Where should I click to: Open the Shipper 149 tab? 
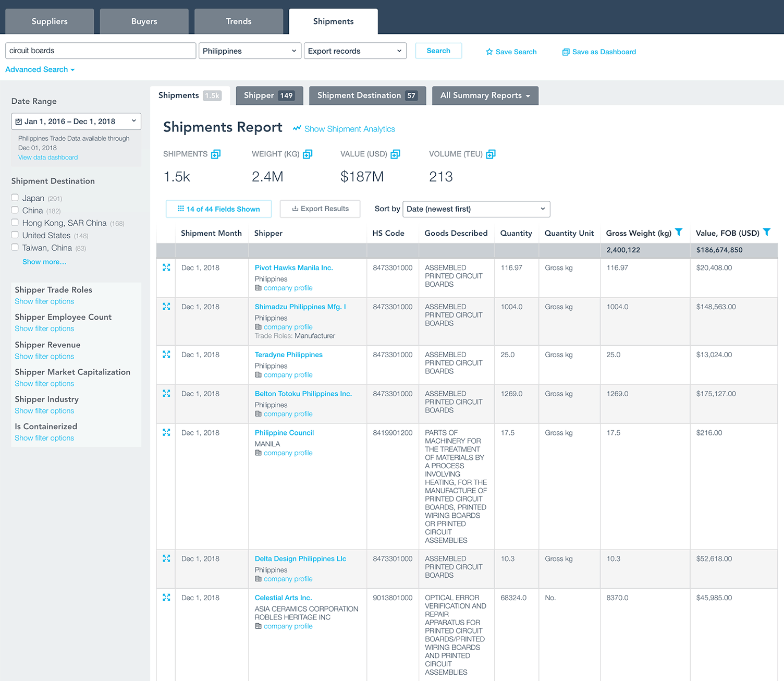pos(269,95)
